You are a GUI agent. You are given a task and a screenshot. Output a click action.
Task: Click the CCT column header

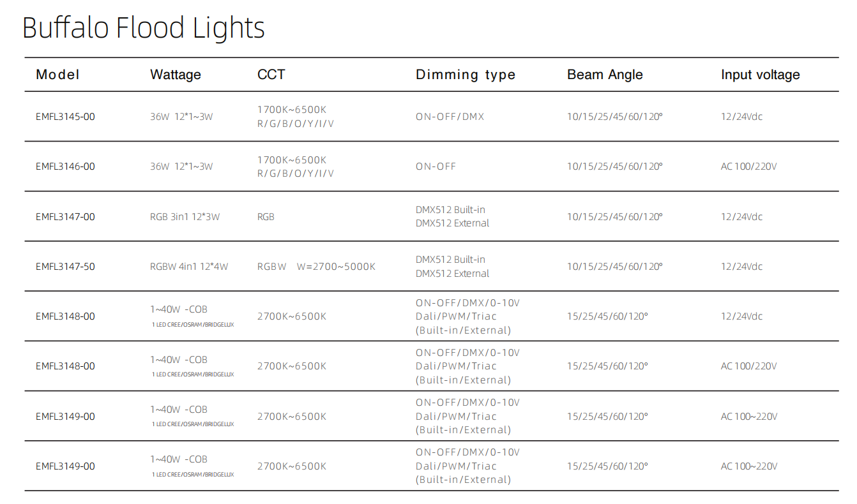pyautogui.click(x=271, y=75)
